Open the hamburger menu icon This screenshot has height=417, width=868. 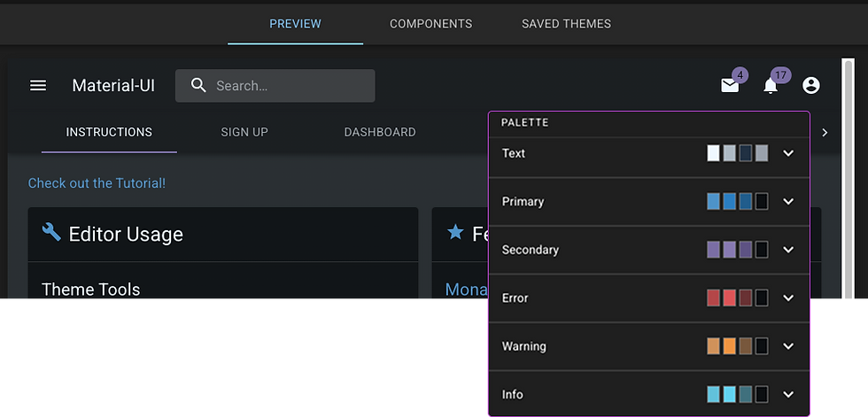(38, 86)
